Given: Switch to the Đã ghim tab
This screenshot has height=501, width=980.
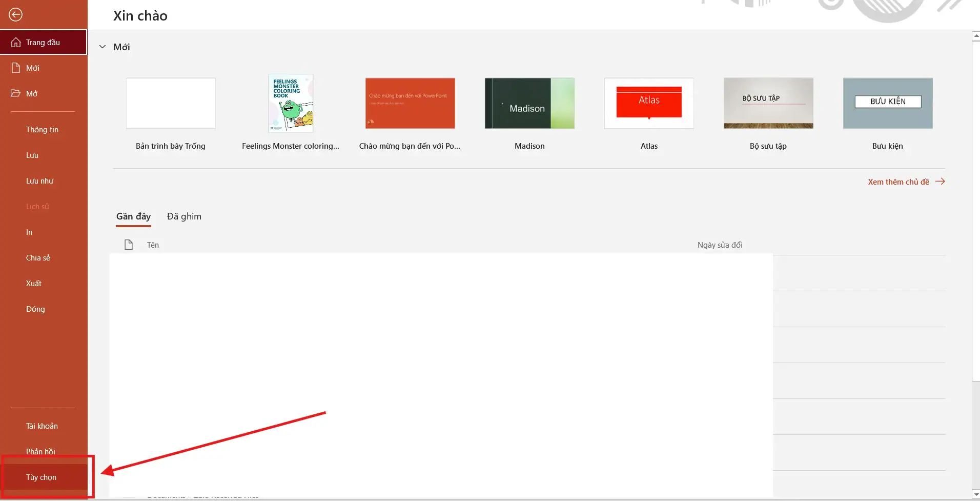Looking at the screenshot, I should (183, 216).
